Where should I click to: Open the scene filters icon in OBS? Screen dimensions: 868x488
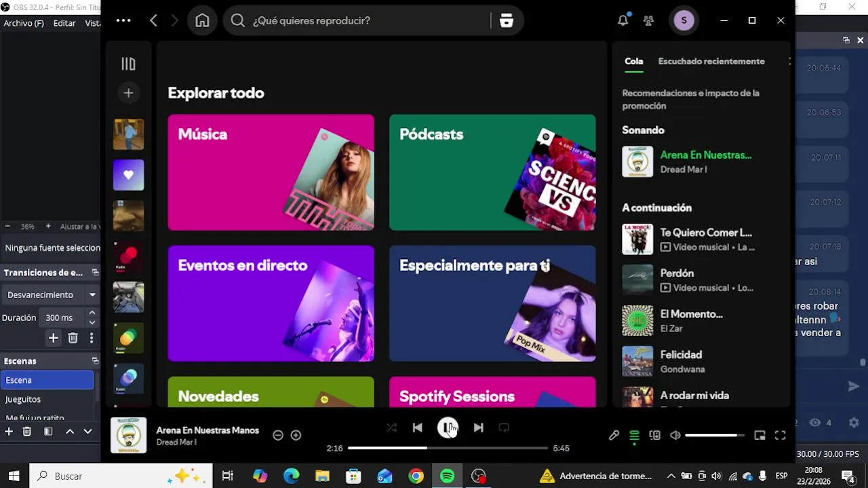(48, 431)
